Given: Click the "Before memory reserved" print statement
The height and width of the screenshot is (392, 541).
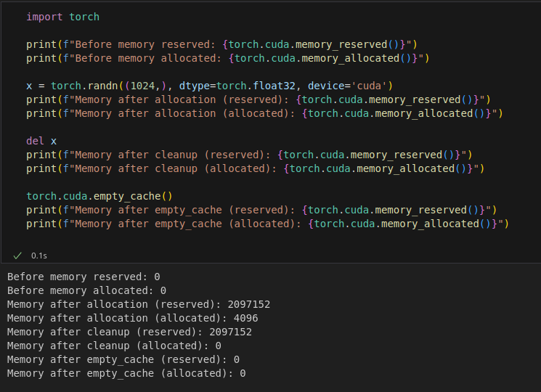Looking at the screenshot, I should pyautogui.click(x=221, y=44).
